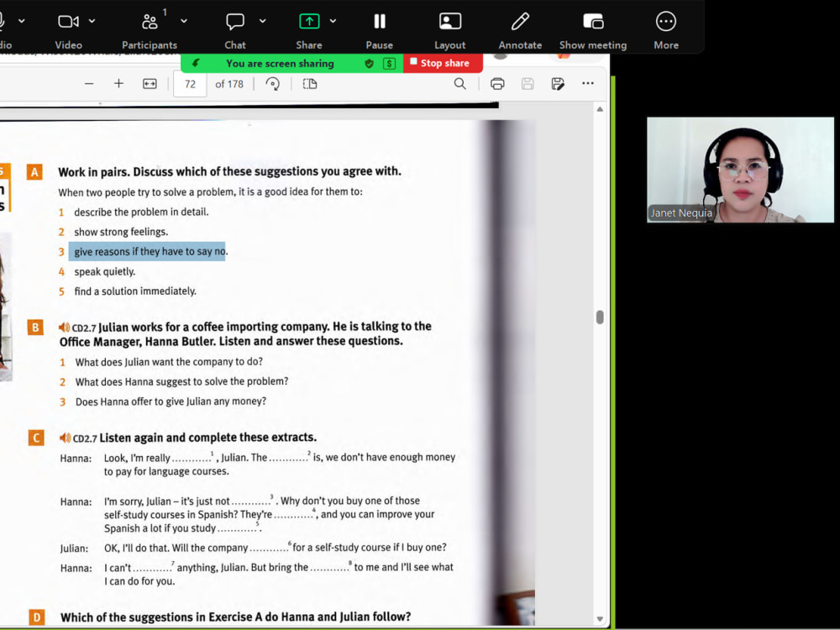Expand the Chat options arrow
The width and height of the screenshot is (840, 630).
pyautogui.click(x=262, y=21)
